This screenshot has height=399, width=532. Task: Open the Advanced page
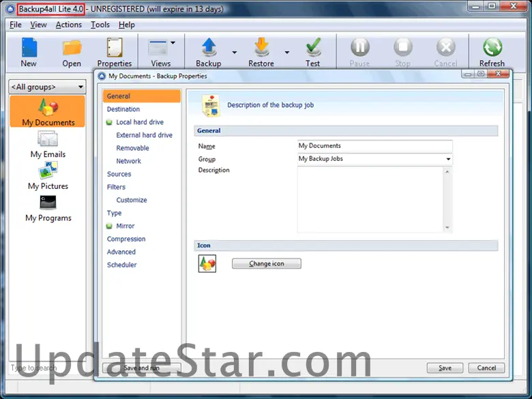pyautogui.click(x=121, y=252)
